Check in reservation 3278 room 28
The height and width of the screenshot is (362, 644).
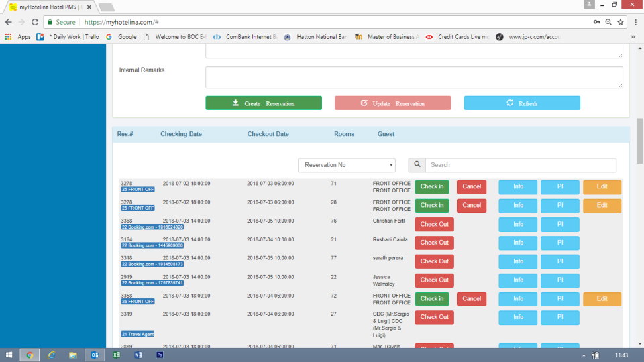point(432,206)
